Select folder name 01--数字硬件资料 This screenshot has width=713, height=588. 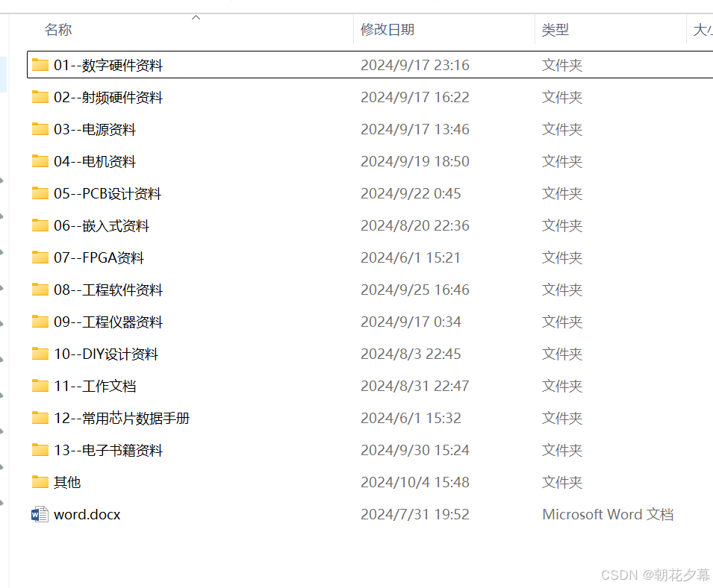click(108, 65)
